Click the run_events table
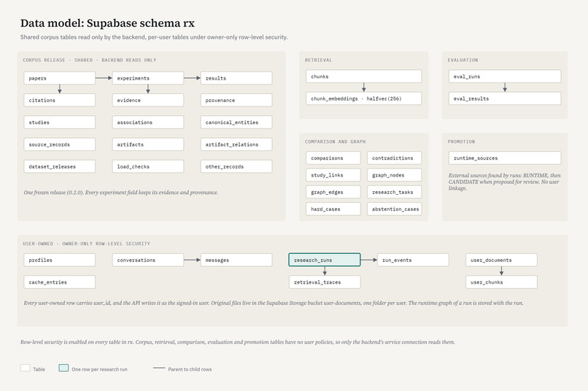588x391 pixels. (x=413, y=260)
